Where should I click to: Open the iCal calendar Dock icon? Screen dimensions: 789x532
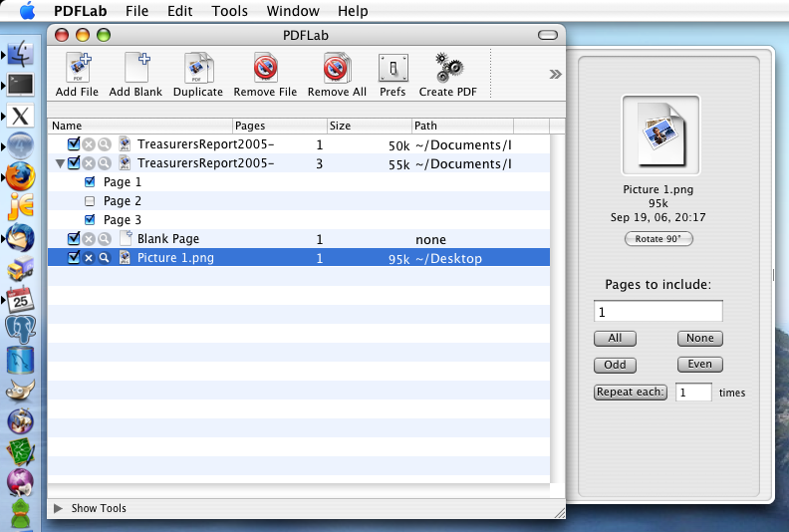(x=20, y=299)
